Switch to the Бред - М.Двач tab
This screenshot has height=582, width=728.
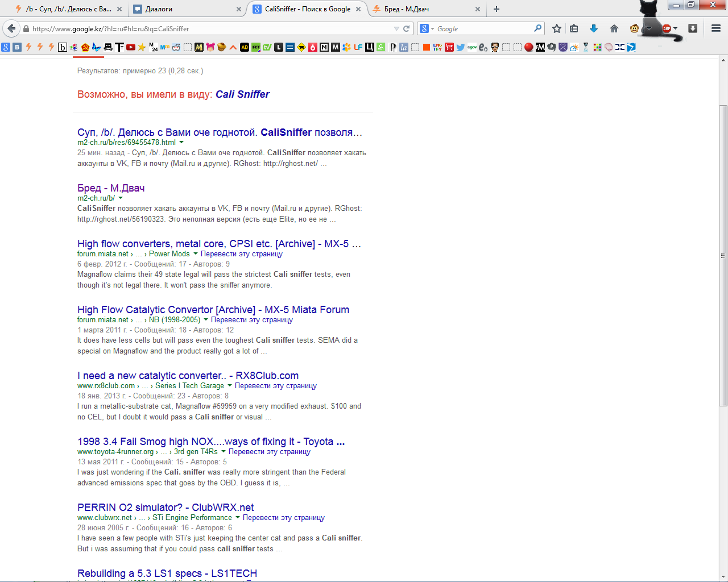pyautogui.click(x=426, y=9)
